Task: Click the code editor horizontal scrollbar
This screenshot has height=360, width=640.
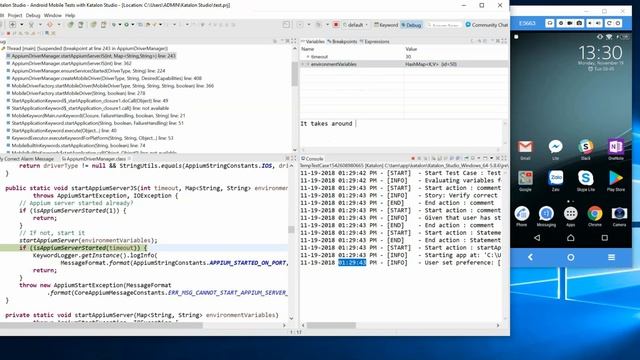Action: tap(101, 325)
